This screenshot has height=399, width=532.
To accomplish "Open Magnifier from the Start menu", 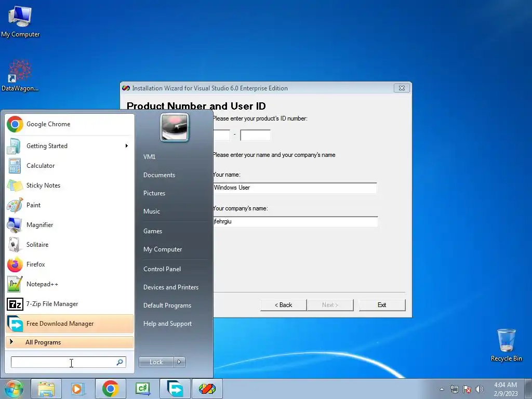I will [70, 225].
